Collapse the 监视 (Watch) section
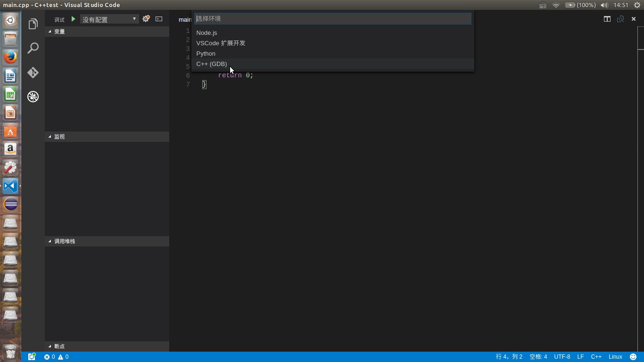644x362 pixels. (107, 137)
